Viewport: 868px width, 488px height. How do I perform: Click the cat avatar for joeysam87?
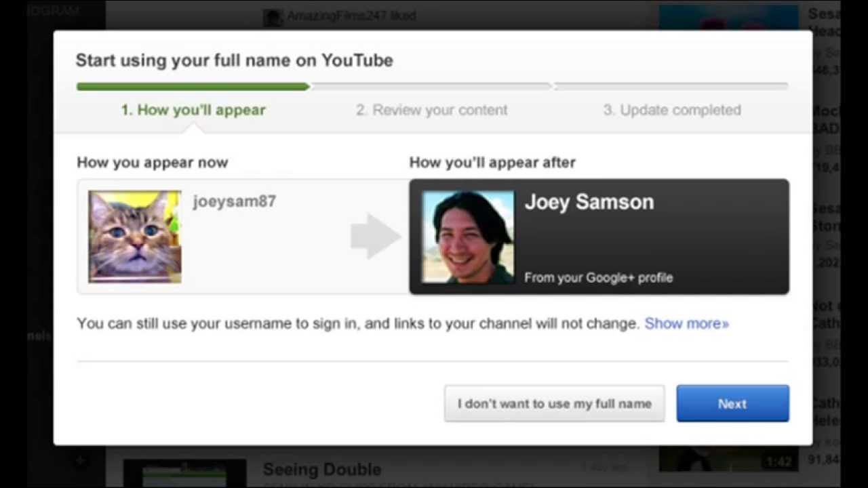tap(134, 236)
